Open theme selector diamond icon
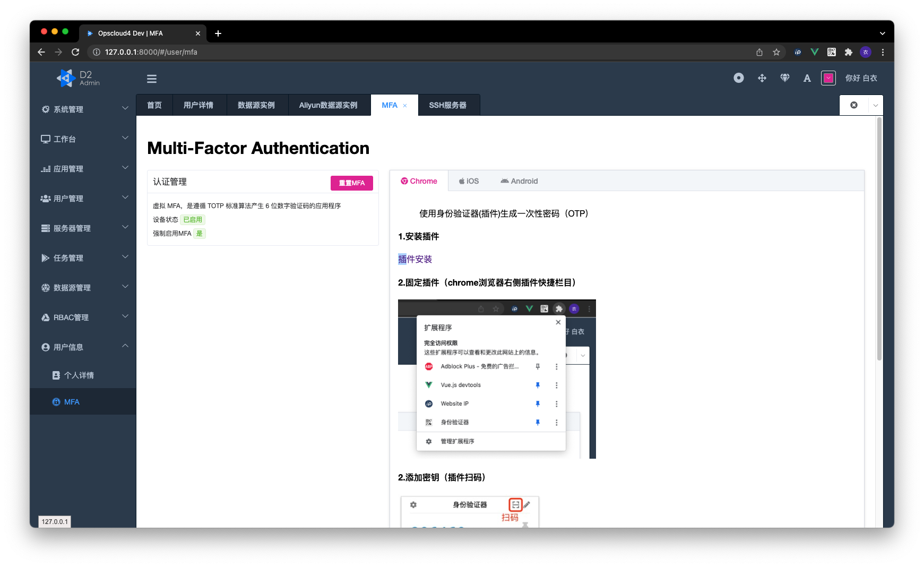The width and height of the screenshot is (924, 567). coord(785,78)
